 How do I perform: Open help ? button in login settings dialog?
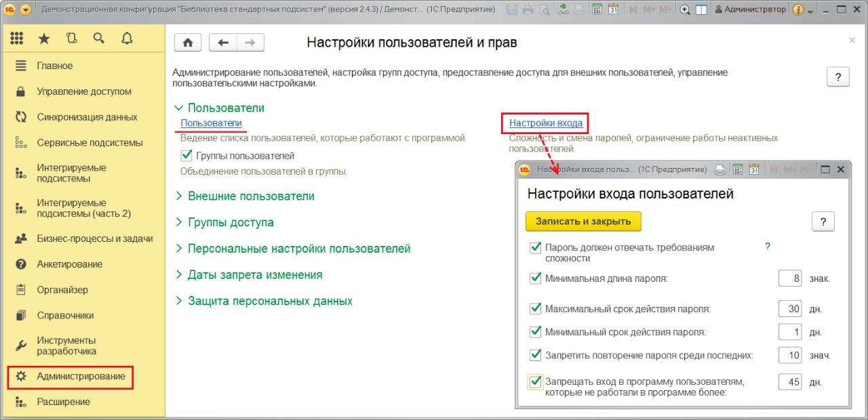tap(823, 222)
